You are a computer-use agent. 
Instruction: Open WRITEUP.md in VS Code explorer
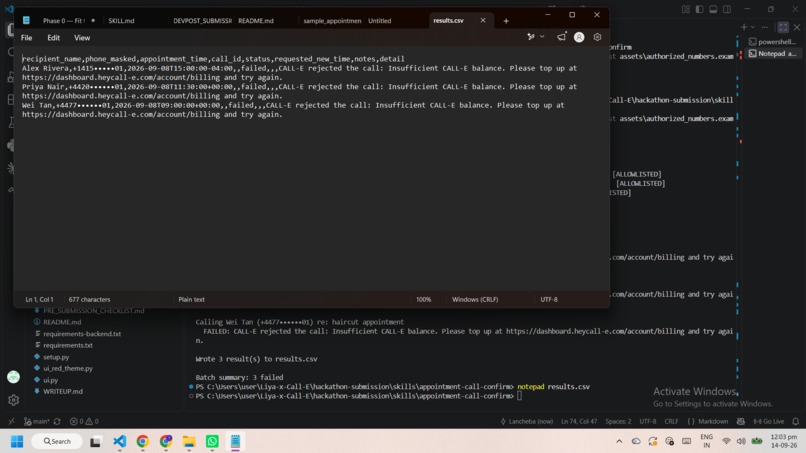pos(63,391)
